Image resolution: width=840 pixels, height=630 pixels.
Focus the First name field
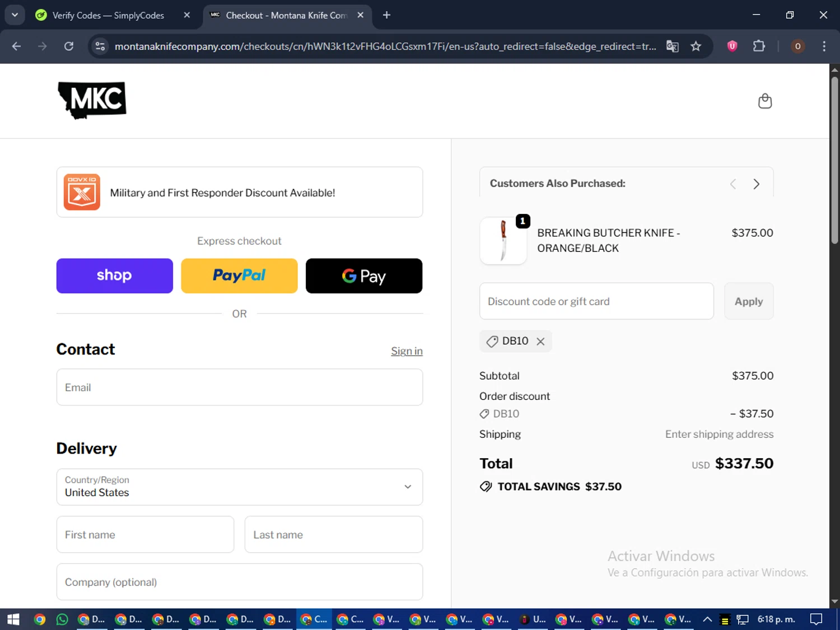pos(145,534)
